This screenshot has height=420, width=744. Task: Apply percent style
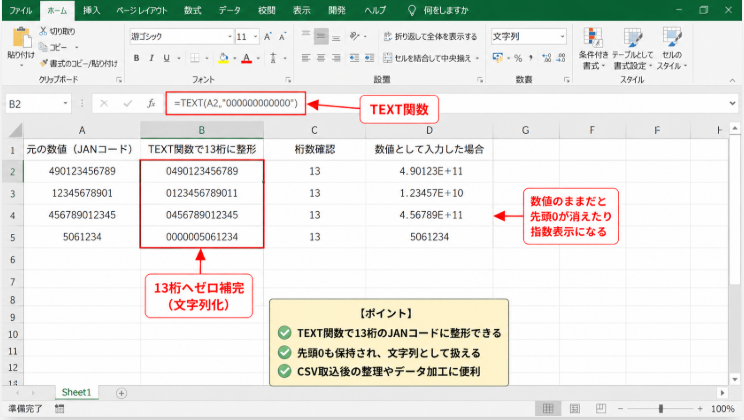[518, 58]
